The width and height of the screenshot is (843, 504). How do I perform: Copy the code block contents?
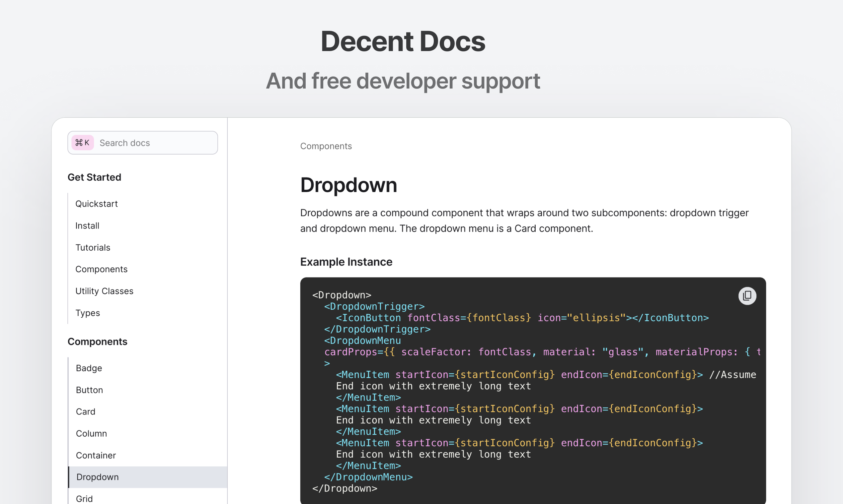point(747,296)
